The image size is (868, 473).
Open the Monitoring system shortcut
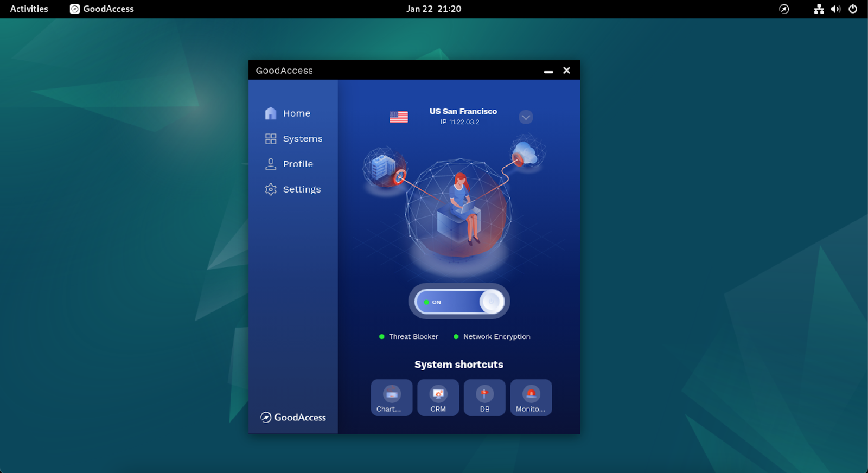click(x=531, y=398)
